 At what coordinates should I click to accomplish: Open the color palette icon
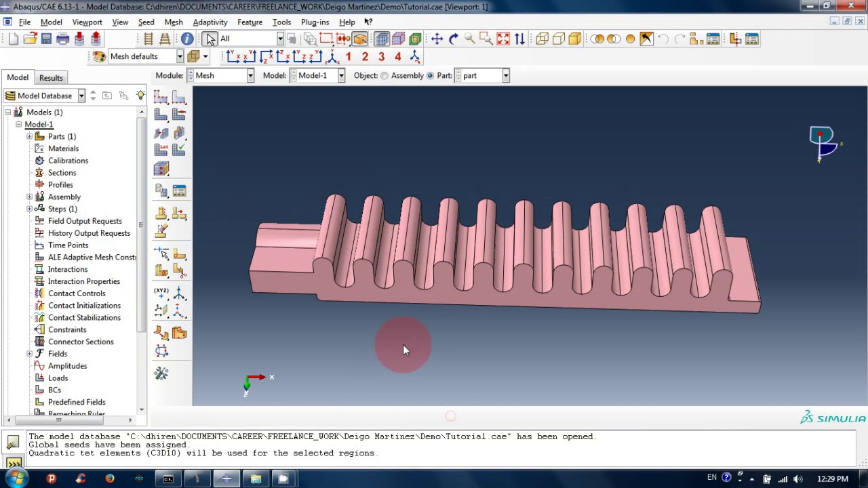coord(99,57)
